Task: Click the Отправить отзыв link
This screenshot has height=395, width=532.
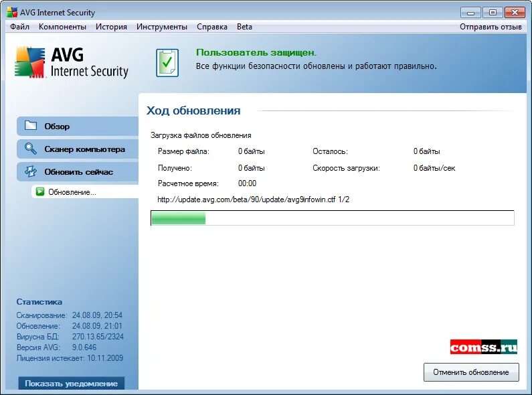Action: click(x=491, y=27)
